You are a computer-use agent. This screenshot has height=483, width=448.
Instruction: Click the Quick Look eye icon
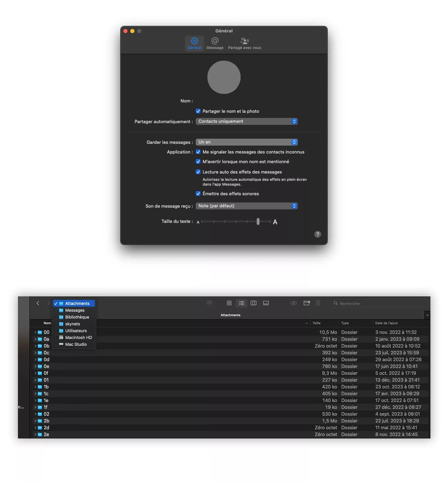[x=294, y=303]
